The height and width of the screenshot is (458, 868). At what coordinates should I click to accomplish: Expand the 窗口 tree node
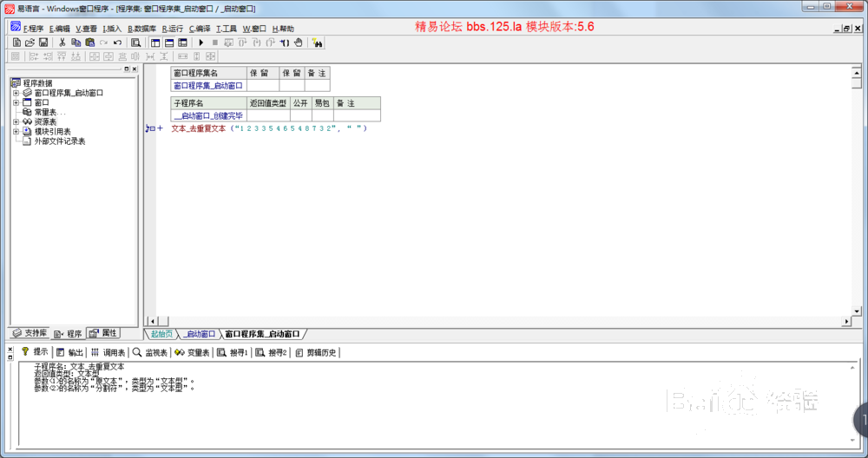16,102
